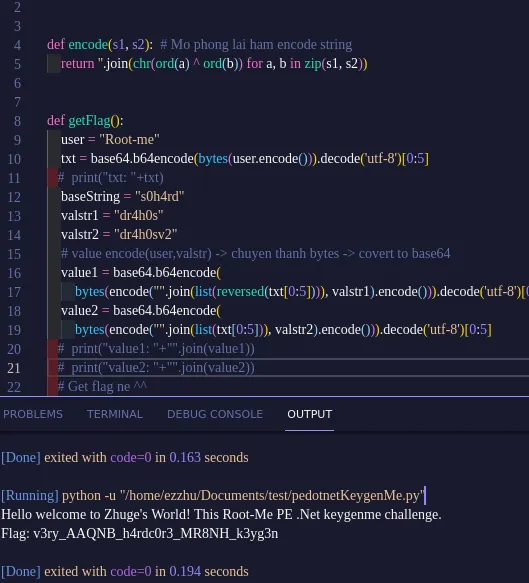Click the 'txt = base64.b64encode' line 10
This screenshot has width=529, height=583.
245,158
